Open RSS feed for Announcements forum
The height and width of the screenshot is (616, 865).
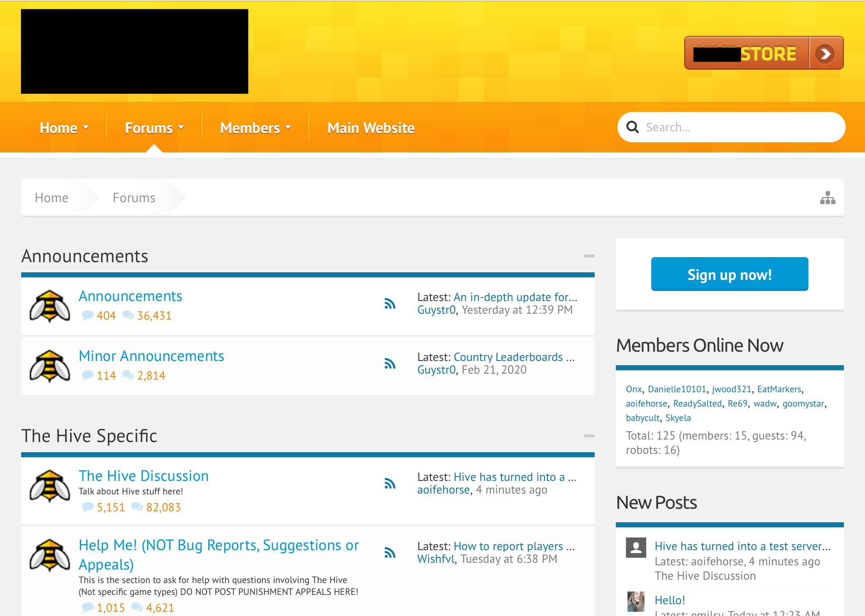(390, 304)
